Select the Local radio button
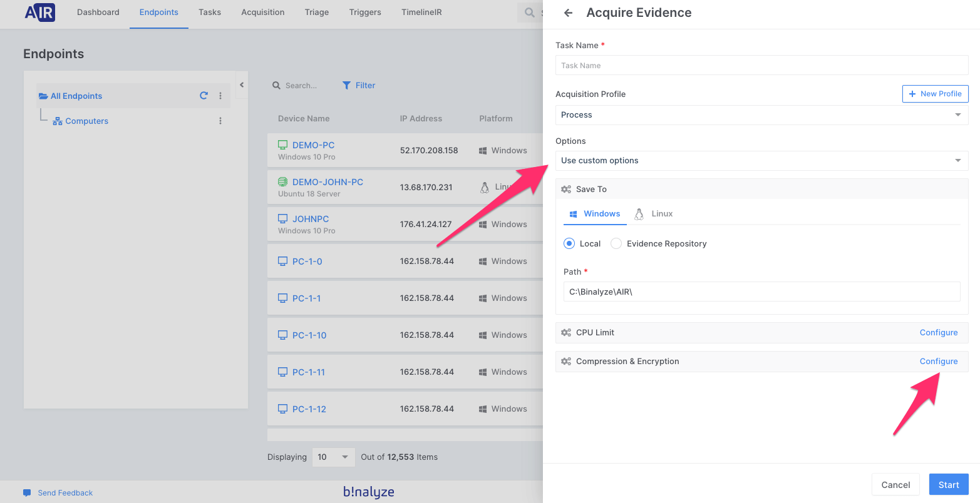Viewport: 980px width, 503px height. coord(569,243)
